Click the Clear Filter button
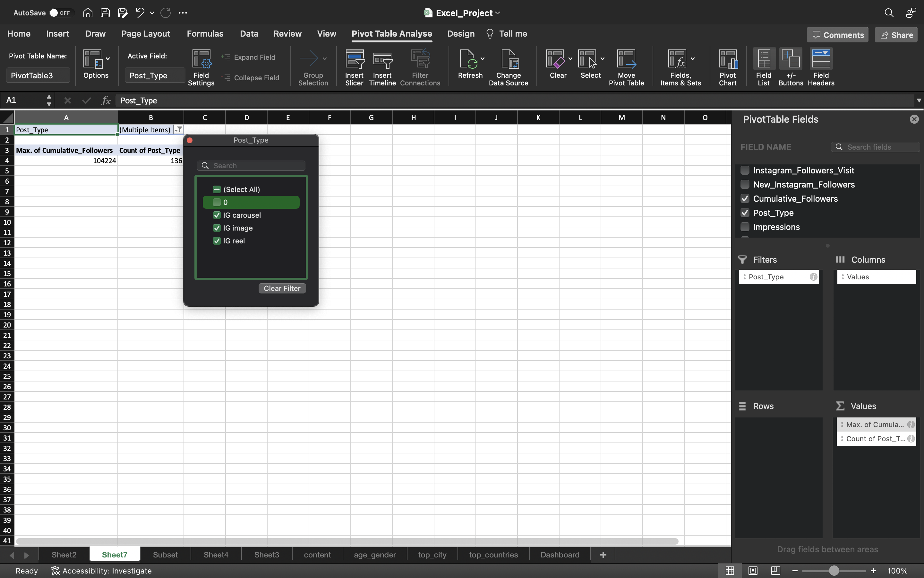This screenshot has height=578, width=924. click(282, 288)
